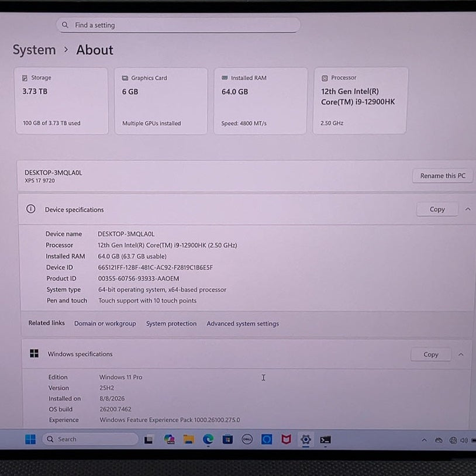This screenshot has height=476, width=476.
Task: Click the Storage drive icon
Action: pos(25,78)
